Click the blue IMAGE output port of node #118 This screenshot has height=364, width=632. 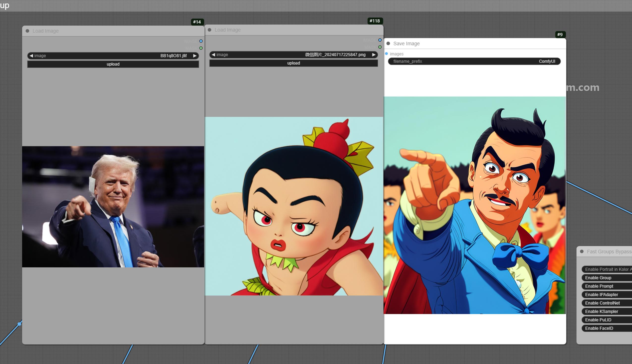click(x=380, y=40)
